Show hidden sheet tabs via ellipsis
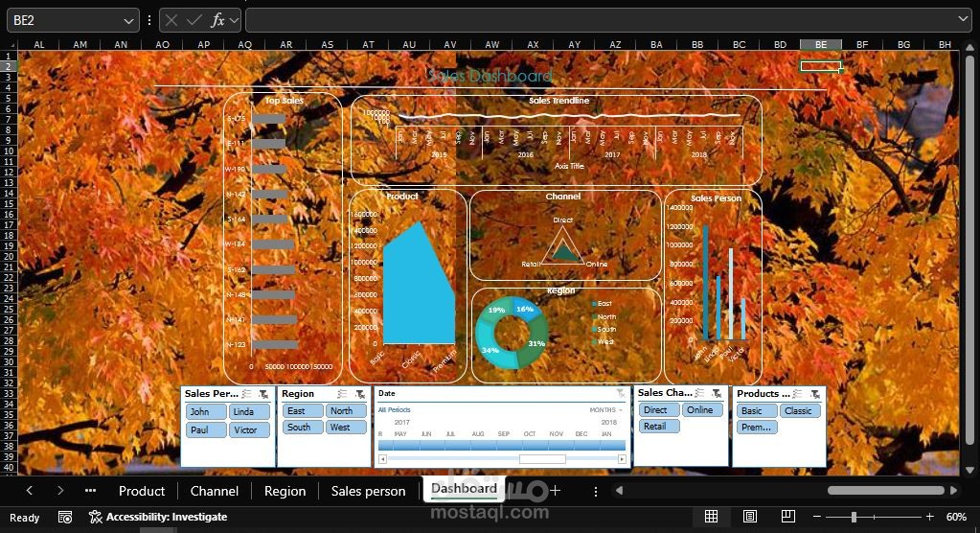The height and width of the screenshot is (533, 980). point(90,491)
